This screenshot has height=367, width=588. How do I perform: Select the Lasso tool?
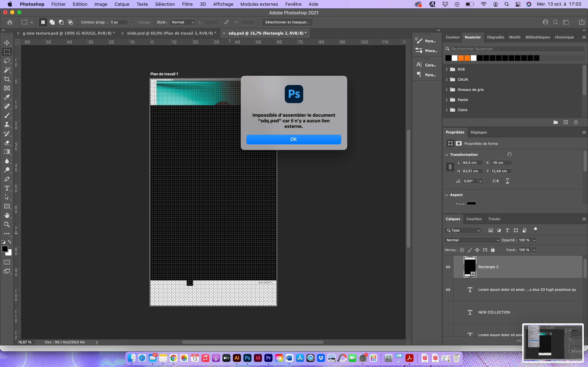click(7, 61)
